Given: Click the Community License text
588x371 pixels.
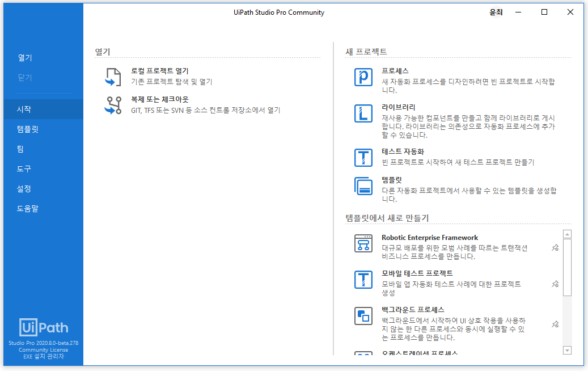Looking at the screenshot, I should [44, 349].
